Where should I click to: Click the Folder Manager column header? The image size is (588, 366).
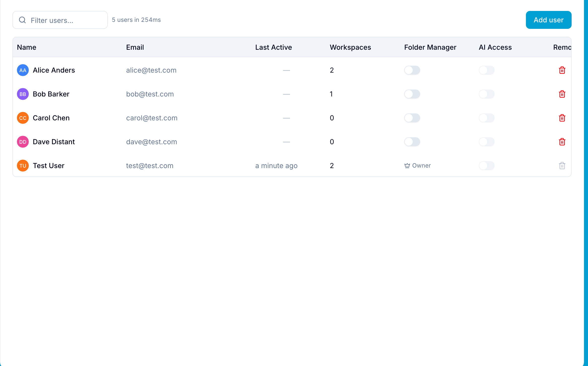tap(430, 47)
